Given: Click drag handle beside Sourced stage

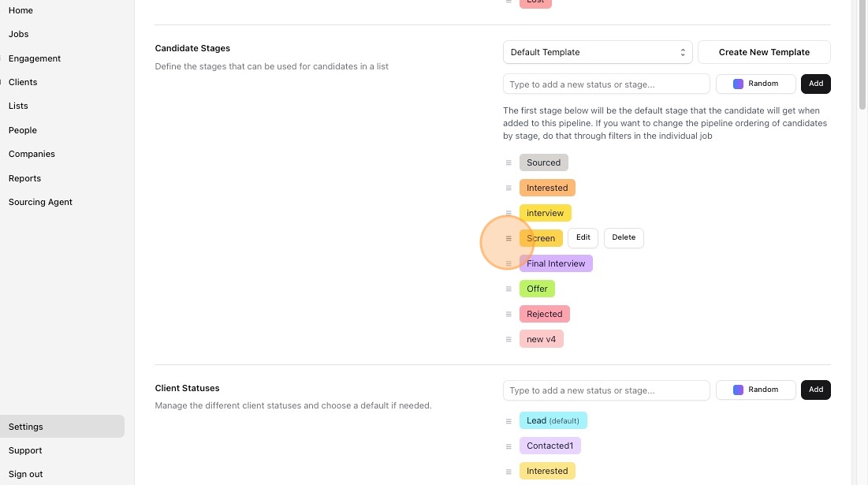Looking at the screenshot, I should 509,162.
